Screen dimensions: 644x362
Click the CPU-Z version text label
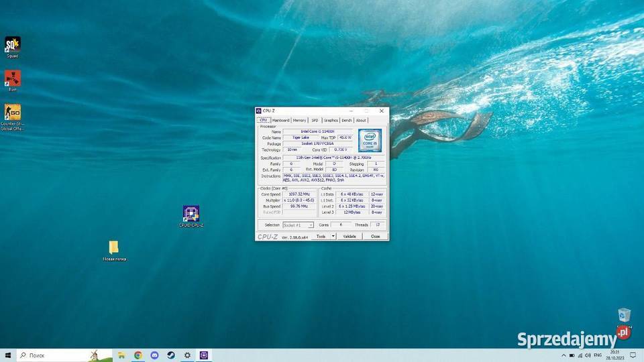click(x=294, y=237)
